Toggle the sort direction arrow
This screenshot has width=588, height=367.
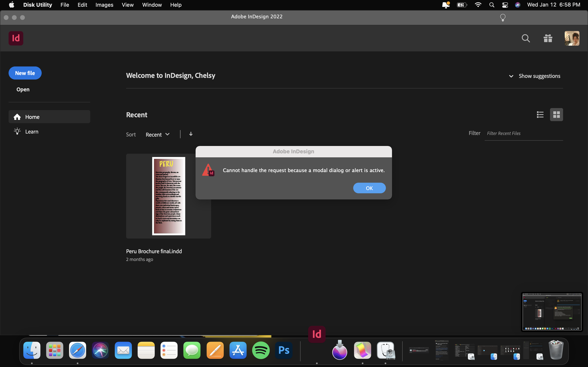pos(191,134)
